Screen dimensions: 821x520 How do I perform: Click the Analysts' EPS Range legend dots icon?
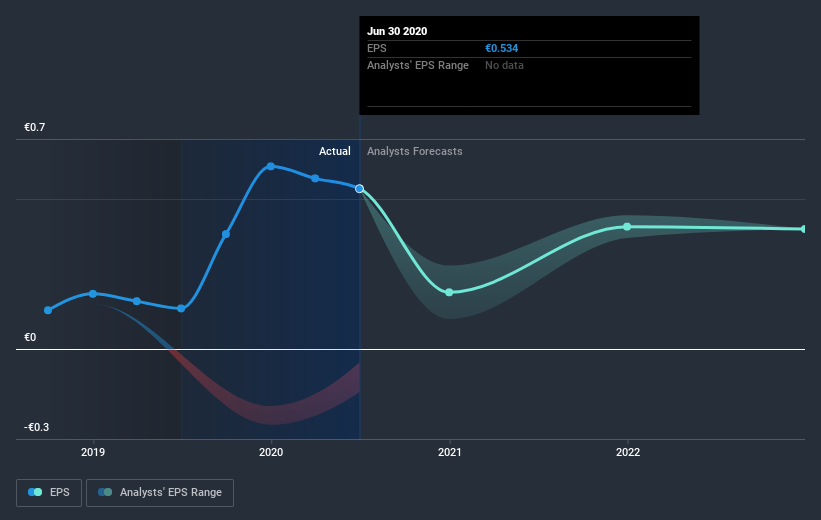pos(105,493)
